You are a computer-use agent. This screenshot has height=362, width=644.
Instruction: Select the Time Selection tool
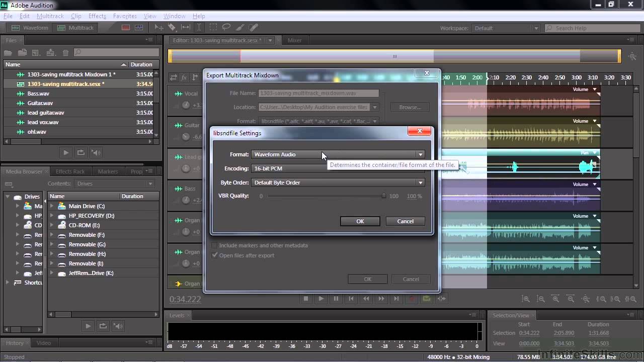[199, 28]
